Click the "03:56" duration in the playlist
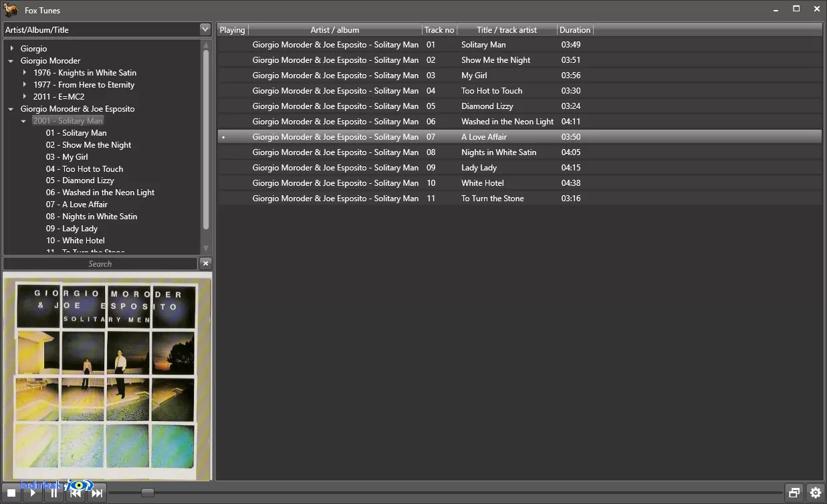Screen dimensions: 827x504 tap(571, 76)
